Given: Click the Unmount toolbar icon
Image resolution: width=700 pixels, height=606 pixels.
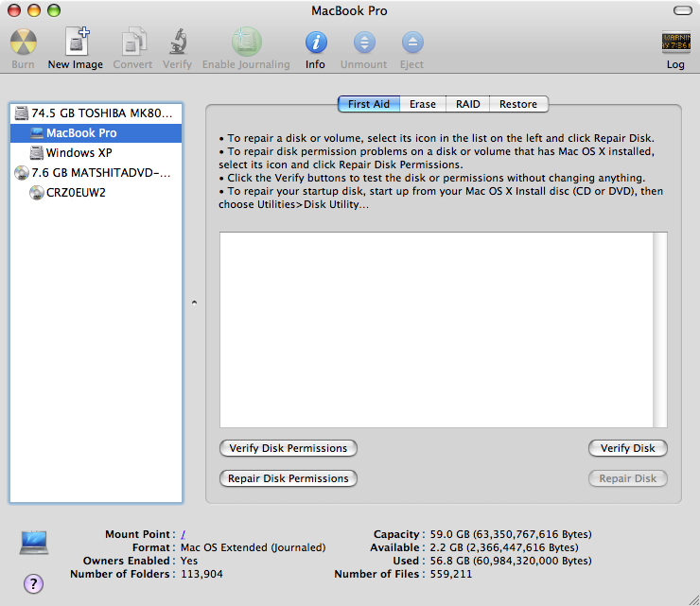Looking at the screenshot, I should coord(364,43).
